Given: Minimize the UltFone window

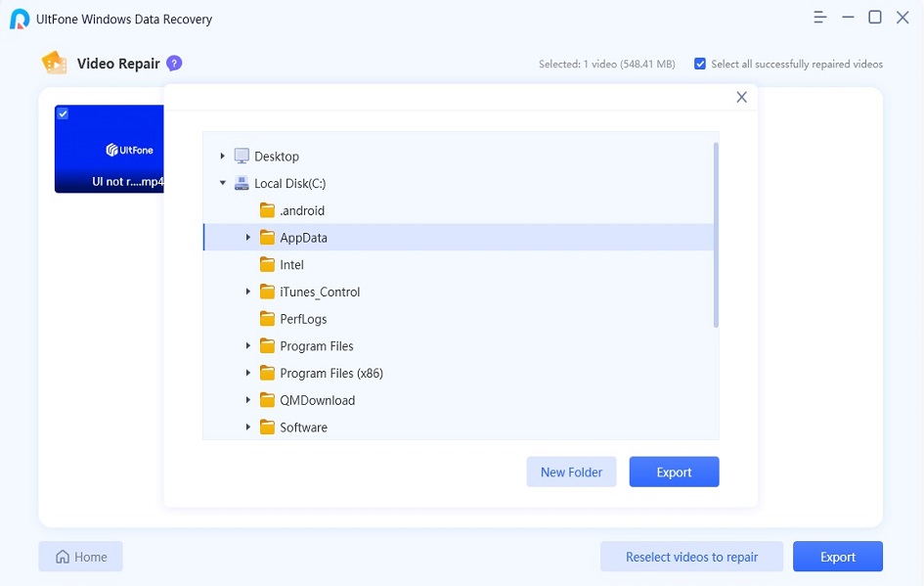Looking at the screenshot, I should tap(848, 17).
